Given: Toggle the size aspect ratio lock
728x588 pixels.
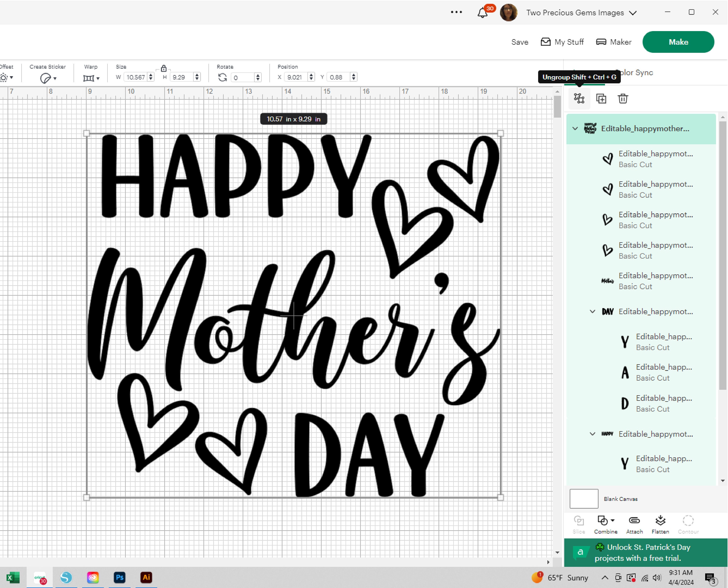Looking at the screenshot, I should tap(164, 69).
